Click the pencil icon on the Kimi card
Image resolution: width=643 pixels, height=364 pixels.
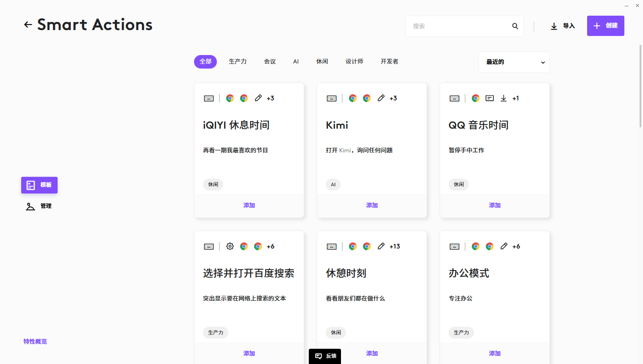(381, 98)
